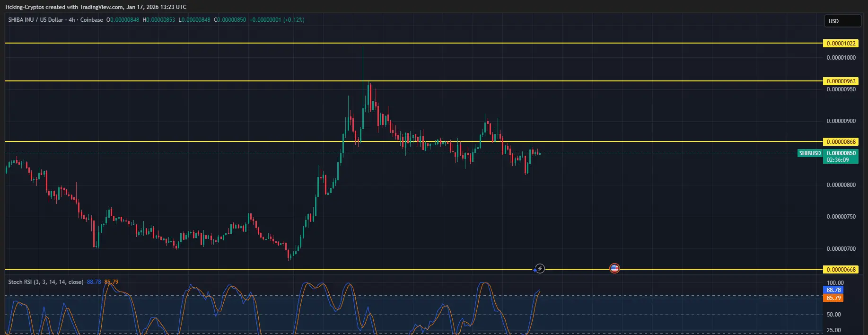Click the orange 85.79 axis label

point(833,298)
